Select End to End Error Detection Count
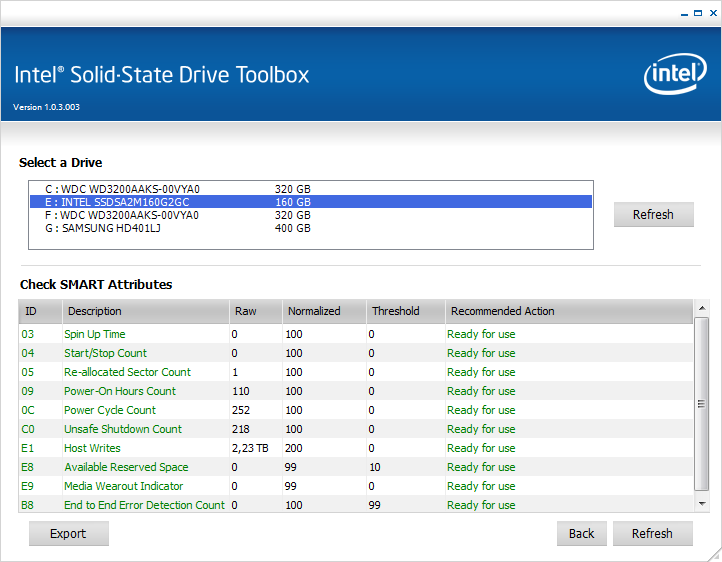 tap(355, 504)
